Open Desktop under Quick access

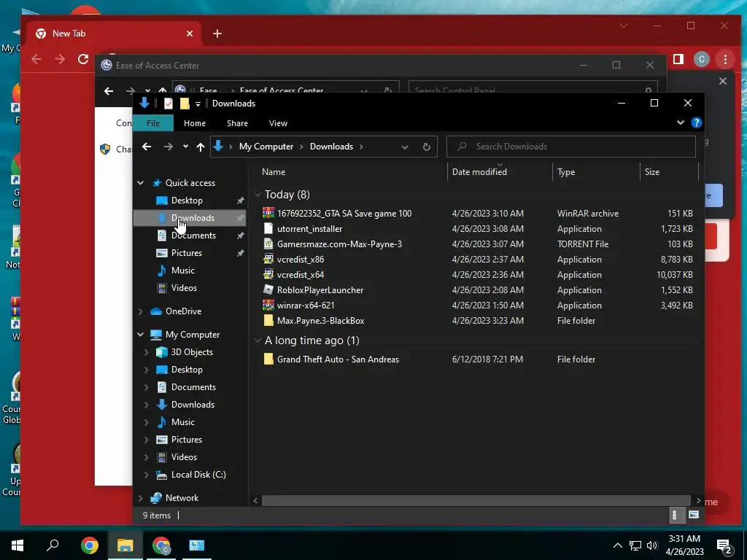tap(187, 201)
